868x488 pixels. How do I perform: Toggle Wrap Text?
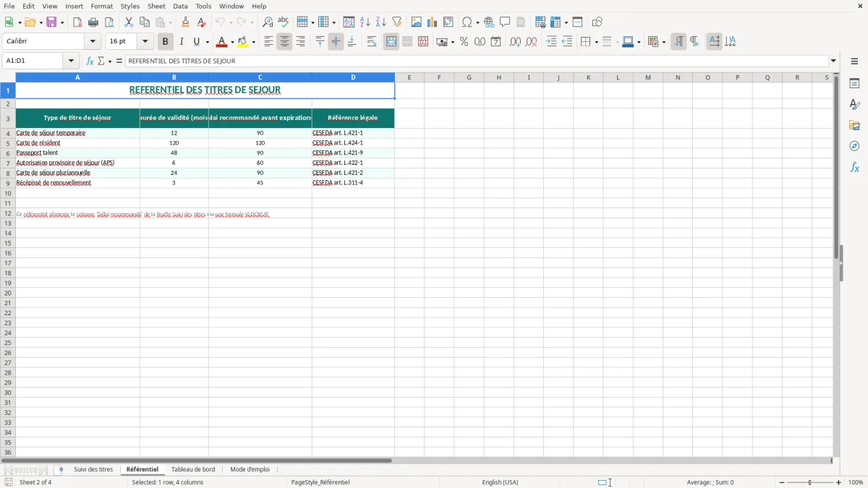coord(372,42)
